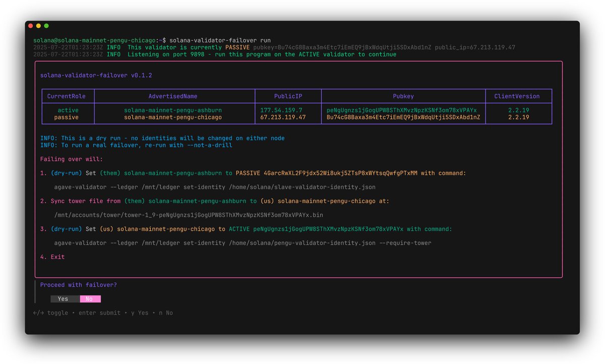The width and height of the screenshot is (605, 364).
Task: Click IP address 177.54.159.7
Action: 281,110
